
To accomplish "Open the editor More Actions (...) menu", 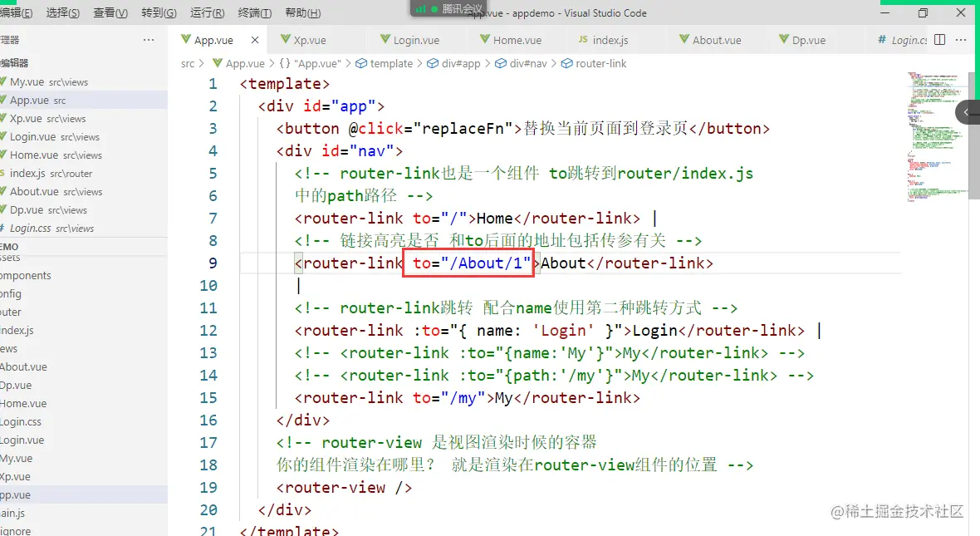I will tap(960, 39).
